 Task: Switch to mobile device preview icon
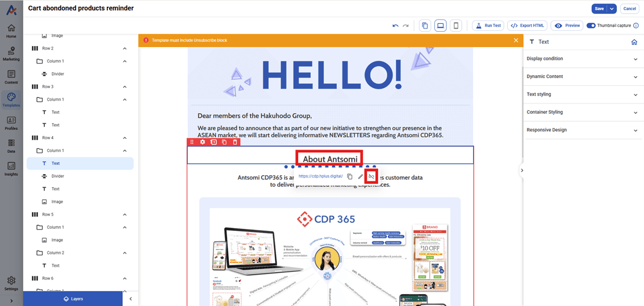[455, 26]
